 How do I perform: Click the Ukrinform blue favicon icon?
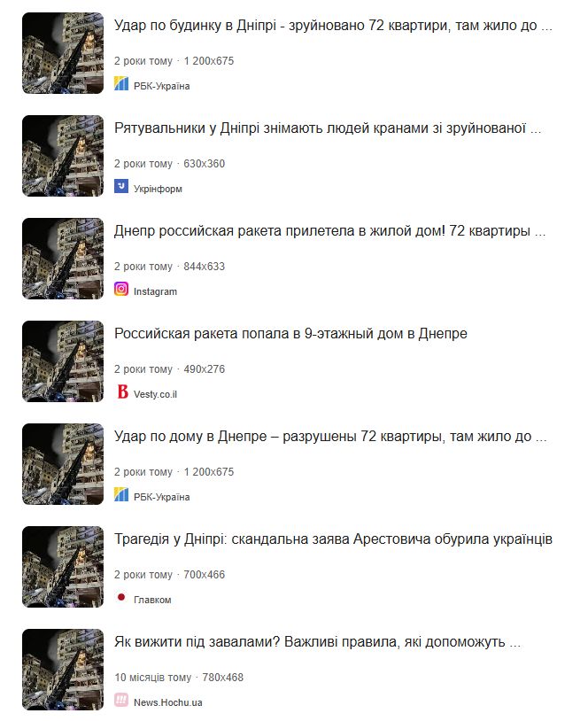[x=121, y=186]
